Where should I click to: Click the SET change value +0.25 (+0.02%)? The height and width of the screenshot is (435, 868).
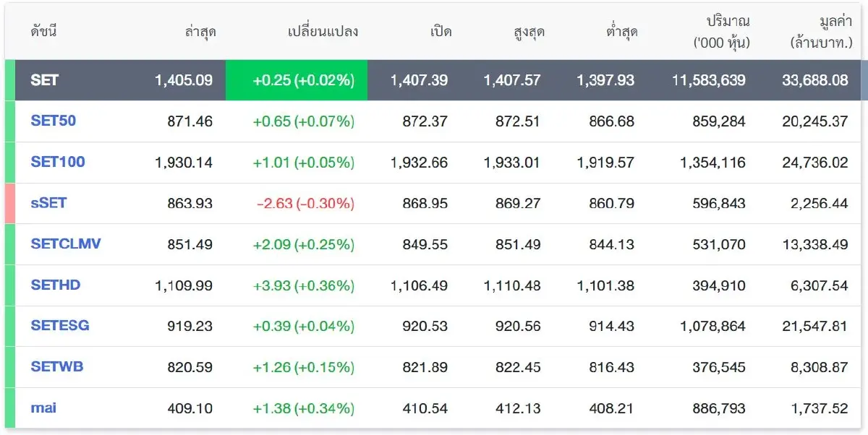point(297,80)
